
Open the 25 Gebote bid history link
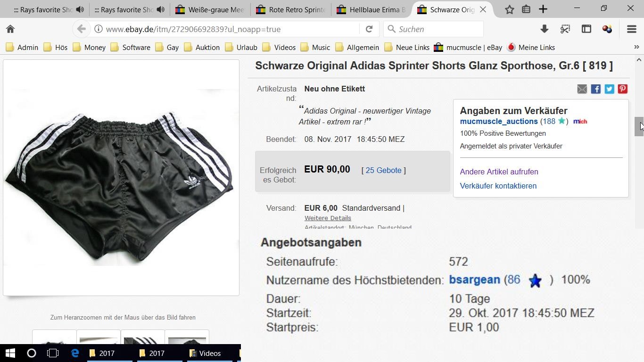(383, 170)
